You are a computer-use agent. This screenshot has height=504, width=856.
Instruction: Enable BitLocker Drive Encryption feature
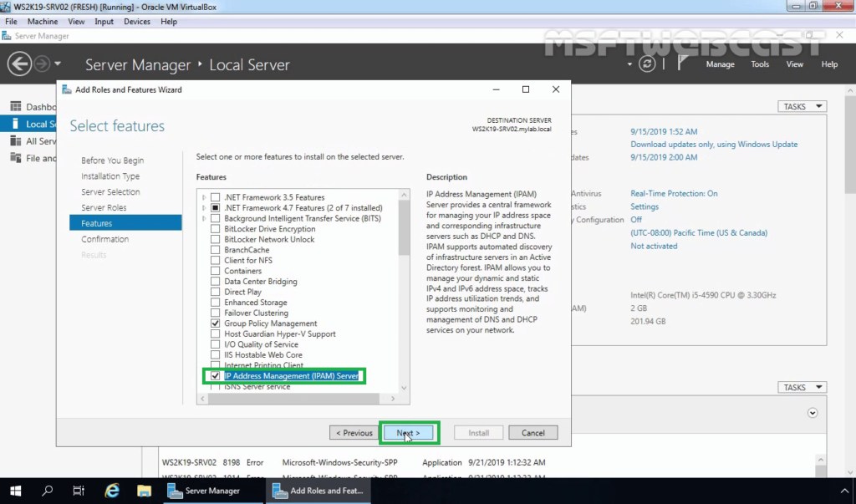point(215,229)
